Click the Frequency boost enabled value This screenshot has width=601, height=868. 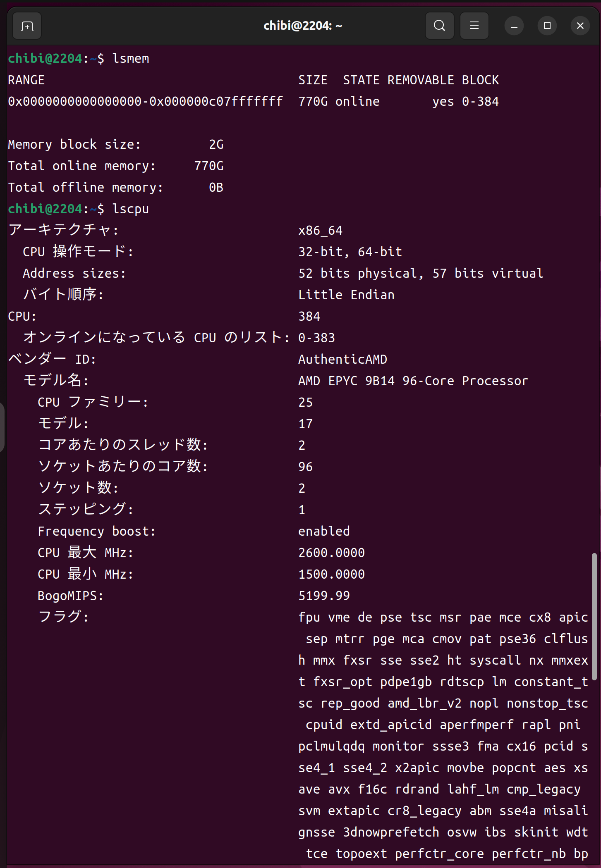(324, 531)
